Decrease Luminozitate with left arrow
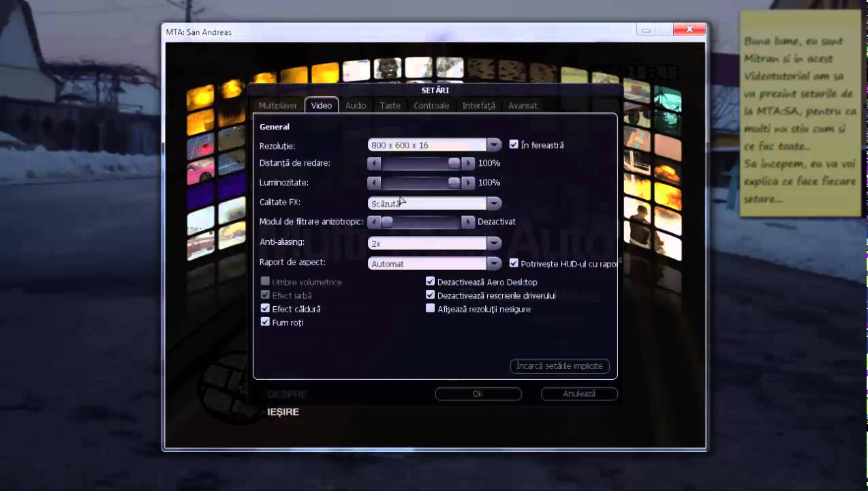 pyautogui.click(x=374, y=183)
